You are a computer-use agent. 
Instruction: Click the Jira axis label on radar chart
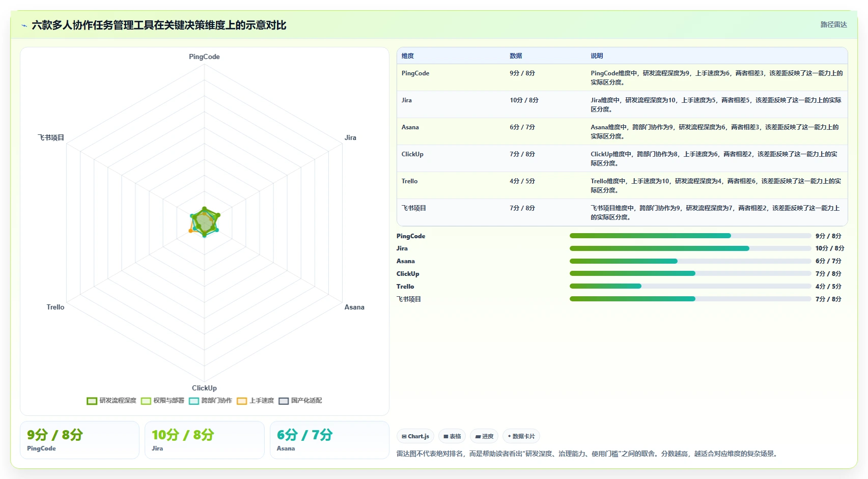click(350, 137)
